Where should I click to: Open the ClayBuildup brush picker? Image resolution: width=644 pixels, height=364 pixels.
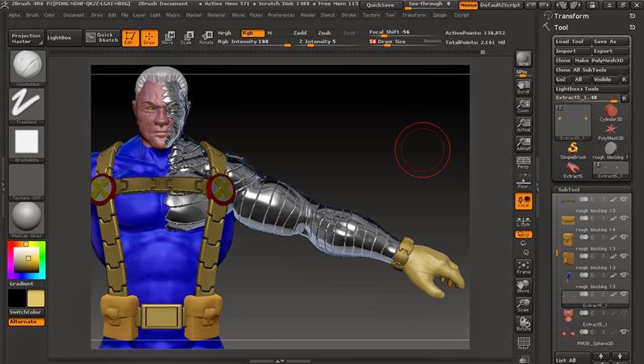coord(27,68)
